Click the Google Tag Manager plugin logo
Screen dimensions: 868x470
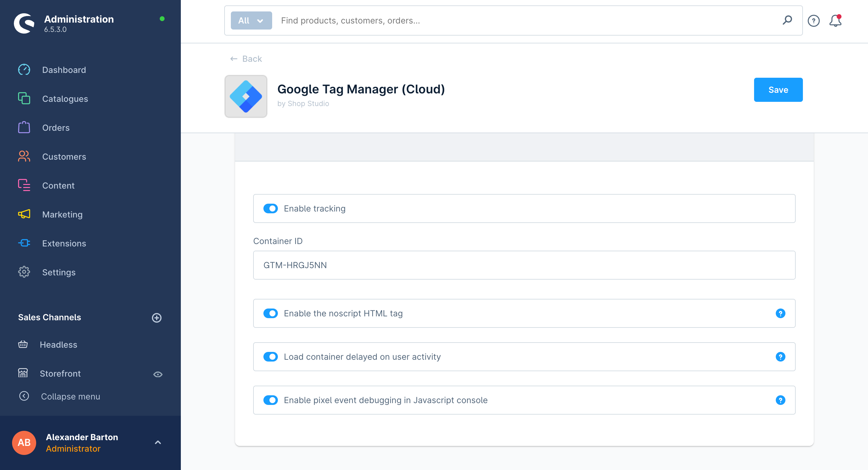tap(246, 96)
